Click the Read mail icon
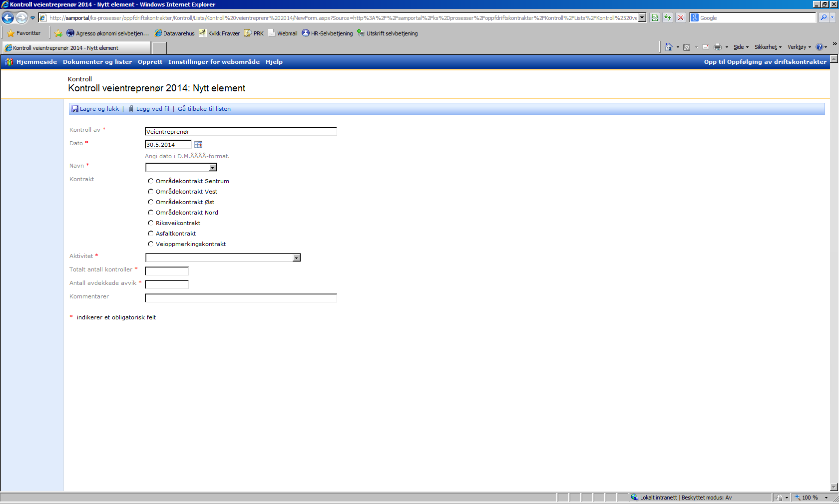The width and height of the screenshot is (839, 504). pyautogui.click(x=706, y=47)
